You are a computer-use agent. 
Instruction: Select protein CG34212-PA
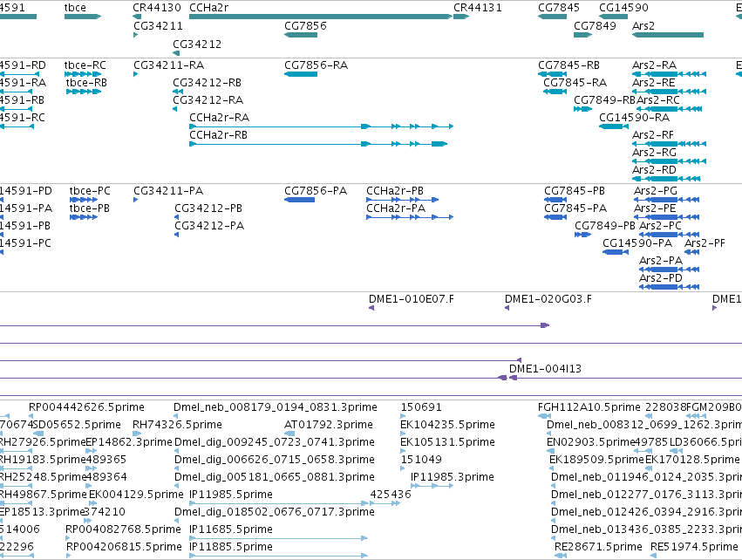(209, 226)
